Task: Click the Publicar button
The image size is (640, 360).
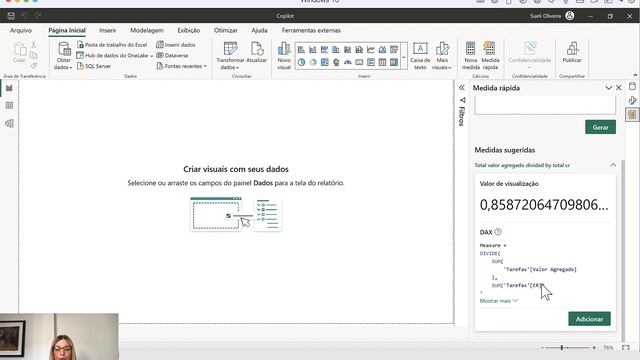Action: point(572,52)
